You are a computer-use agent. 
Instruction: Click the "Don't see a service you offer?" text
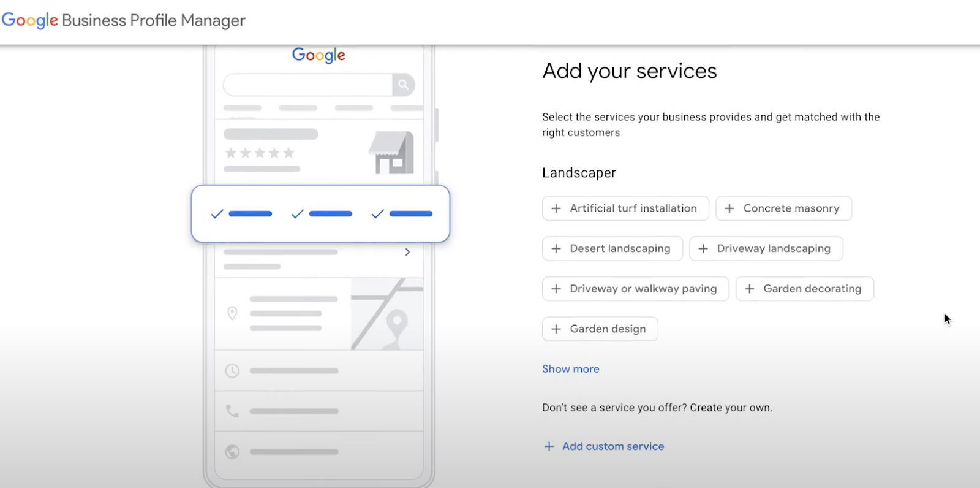click(614, 408)
